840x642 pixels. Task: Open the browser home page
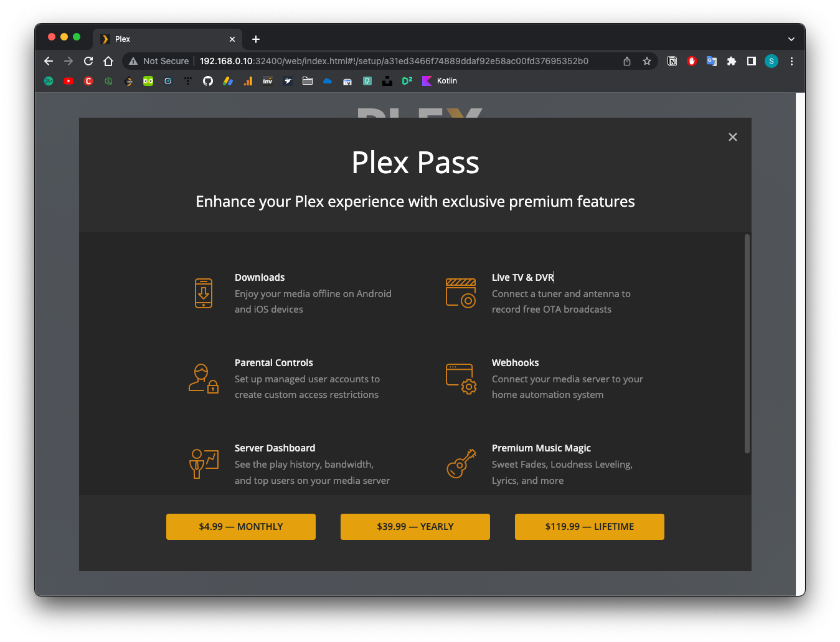(x=108, y=61)
